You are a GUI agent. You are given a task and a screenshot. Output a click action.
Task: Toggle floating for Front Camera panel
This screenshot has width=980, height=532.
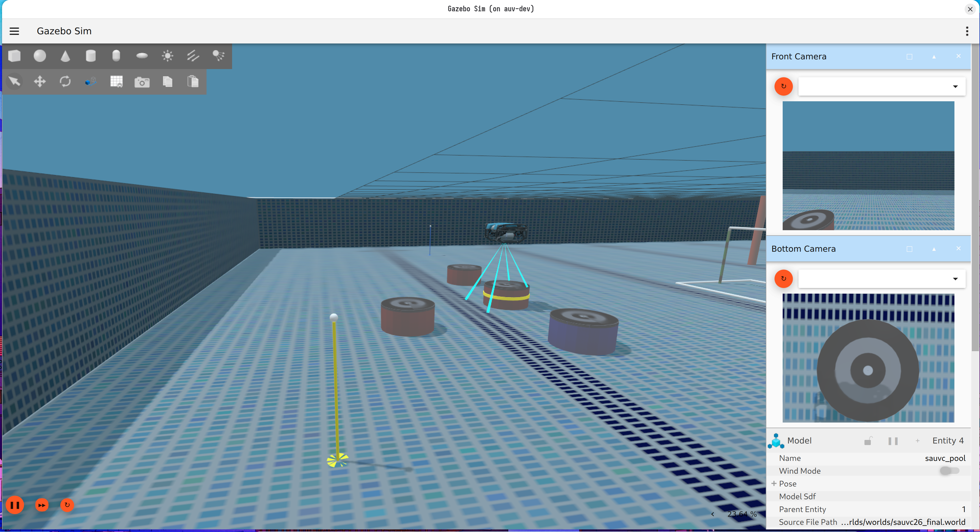909,57
